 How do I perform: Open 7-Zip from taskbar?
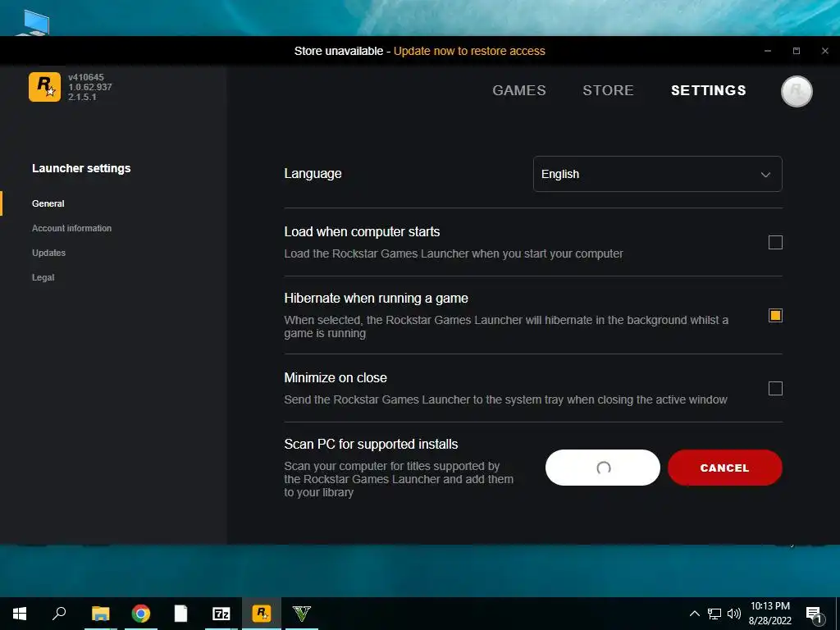(221, 614)
